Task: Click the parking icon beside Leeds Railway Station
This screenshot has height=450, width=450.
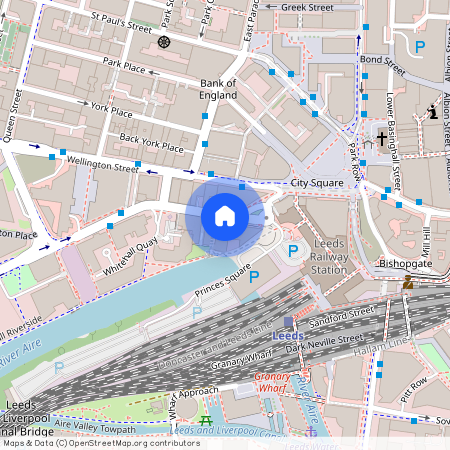Action: 293,251
